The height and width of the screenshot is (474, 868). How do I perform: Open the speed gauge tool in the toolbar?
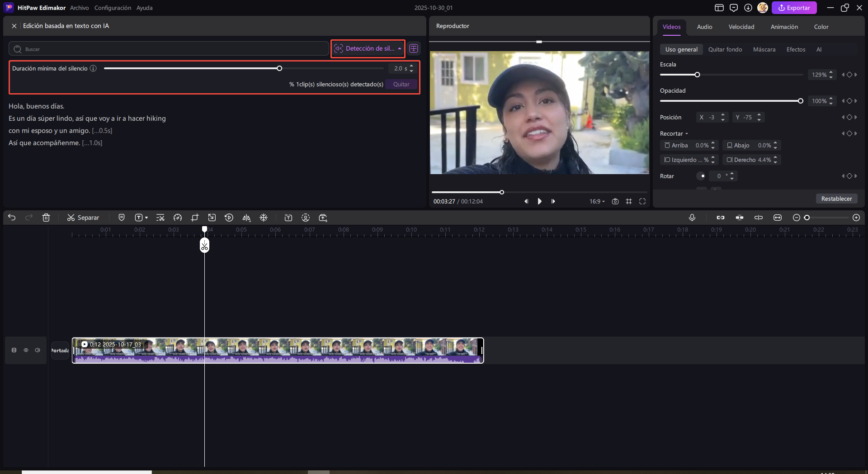coord(178,218)
